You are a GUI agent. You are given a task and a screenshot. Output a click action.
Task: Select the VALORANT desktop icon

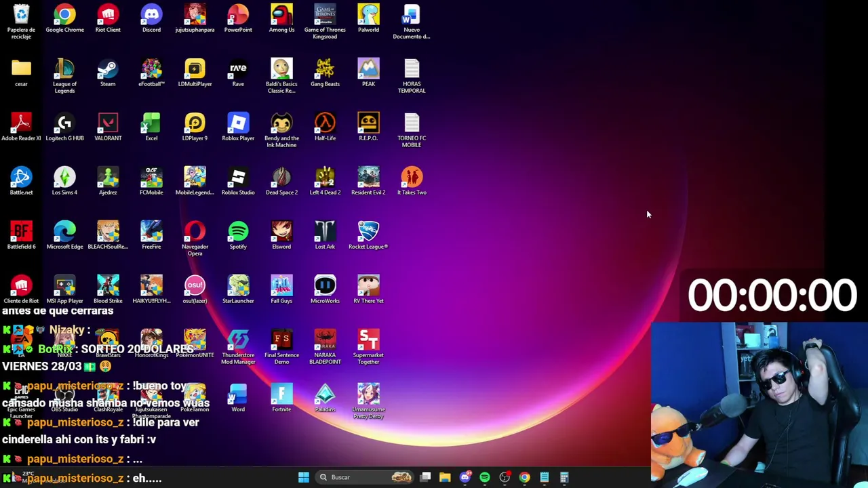click(x=108, y=127)
